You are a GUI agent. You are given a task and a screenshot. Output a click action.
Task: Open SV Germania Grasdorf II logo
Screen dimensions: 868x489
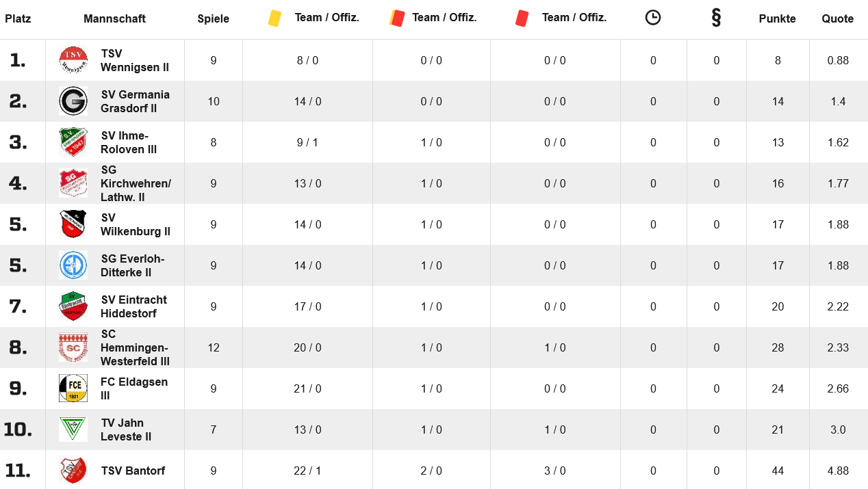pyautogui.click(x=73, y=101)
